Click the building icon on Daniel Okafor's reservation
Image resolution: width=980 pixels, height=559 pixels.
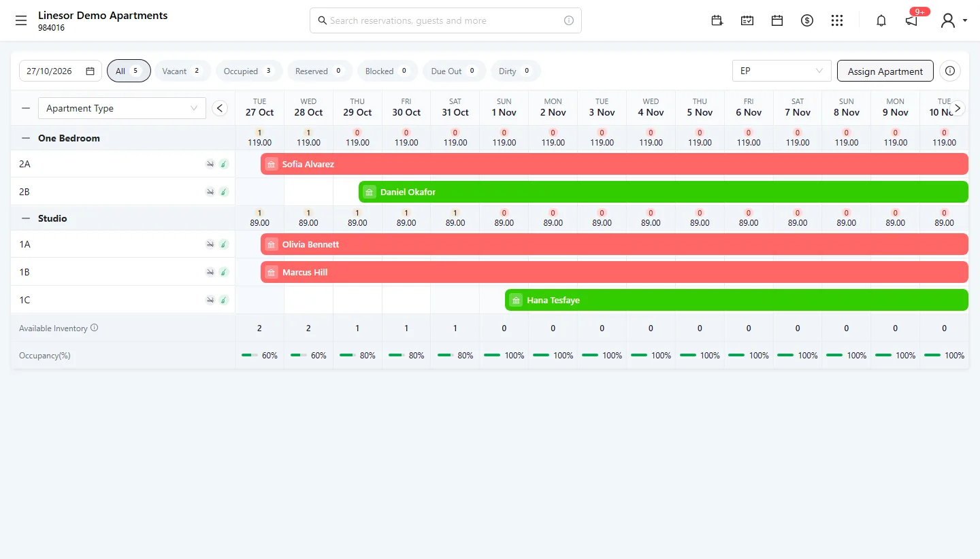369,192
